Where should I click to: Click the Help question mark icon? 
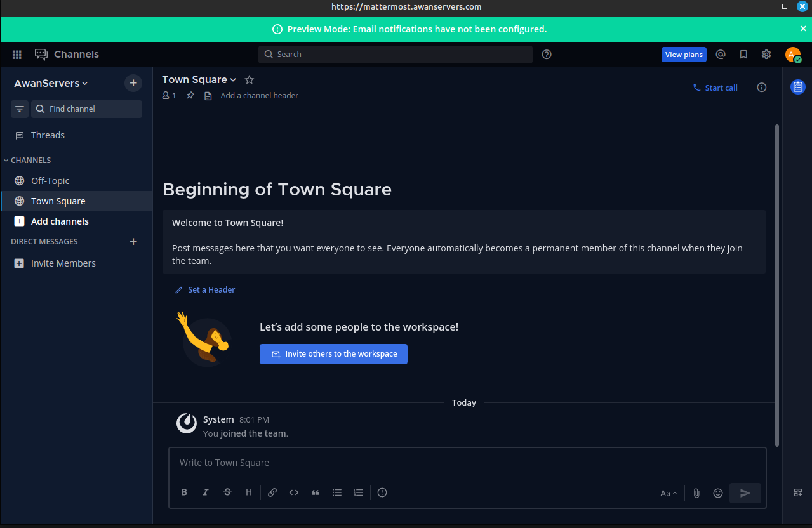point(547,55)
